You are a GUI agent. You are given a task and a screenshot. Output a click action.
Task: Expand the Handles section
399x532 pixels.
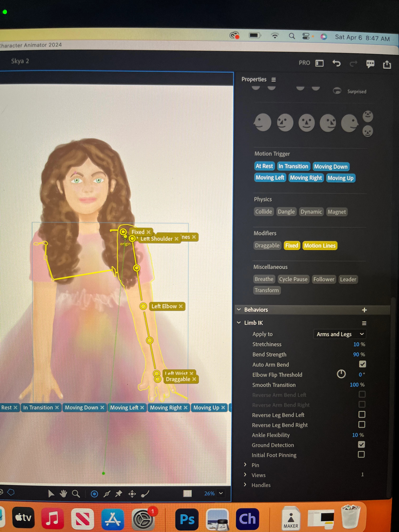245,484
